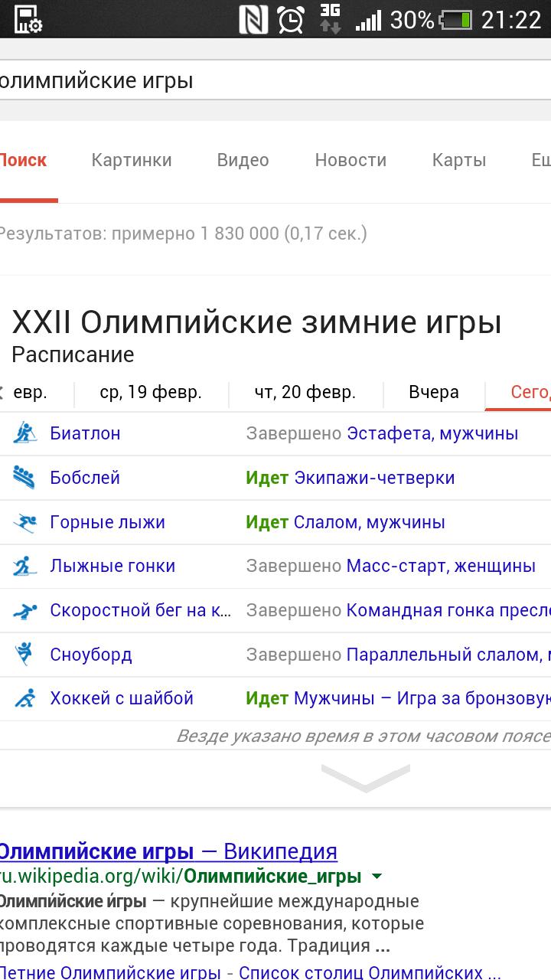551x980 pixels.
Task: Open the Картинки search tab
Action: (132, 161)
